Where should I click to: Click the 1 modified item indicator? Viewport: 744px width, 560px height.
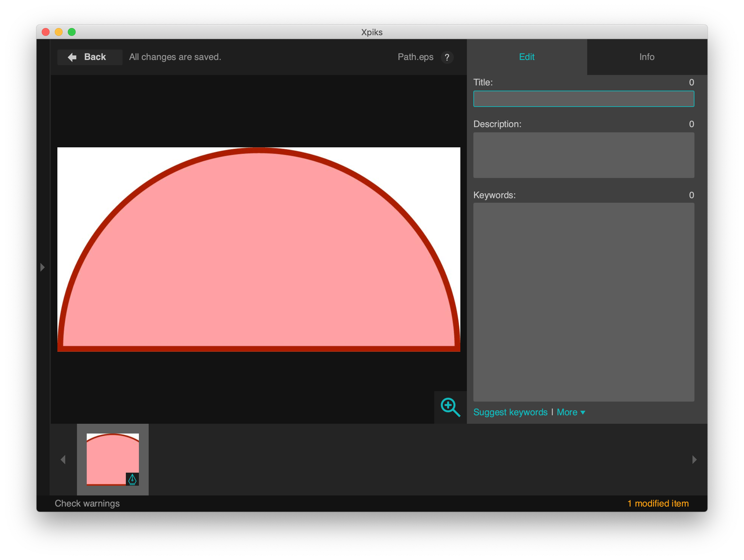(x=658, y=503)
